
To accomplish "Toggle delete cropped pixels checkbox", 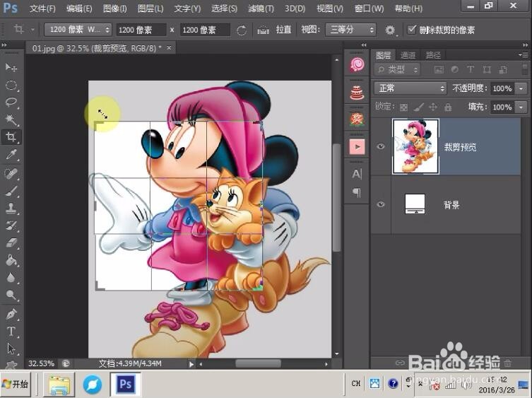I will (x=411, y=30).
